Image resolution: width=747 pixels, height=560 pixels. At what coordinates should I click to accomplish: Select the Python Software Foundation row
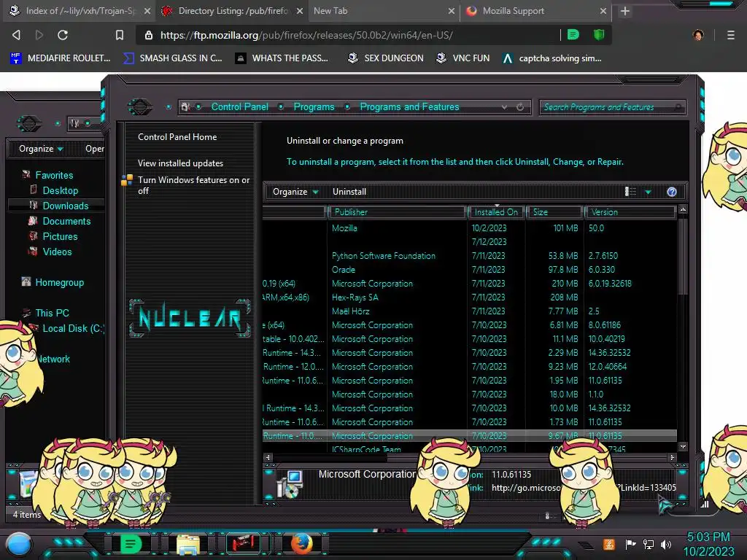469,256
